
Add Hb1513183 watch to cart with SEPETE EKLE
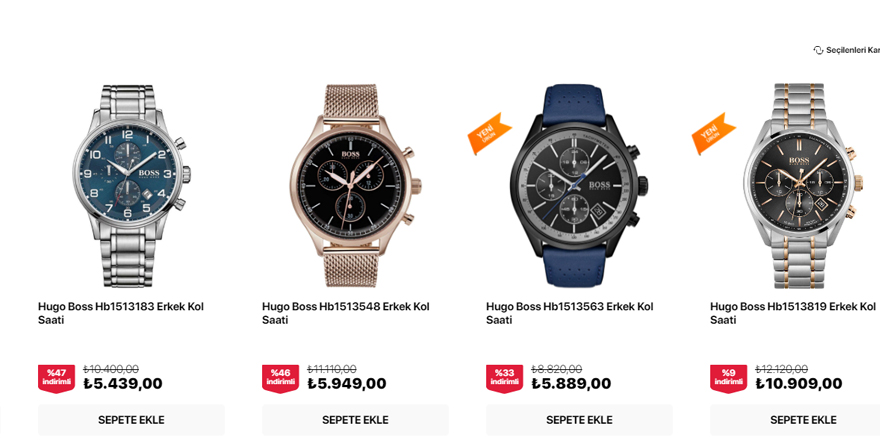(131, 420)
